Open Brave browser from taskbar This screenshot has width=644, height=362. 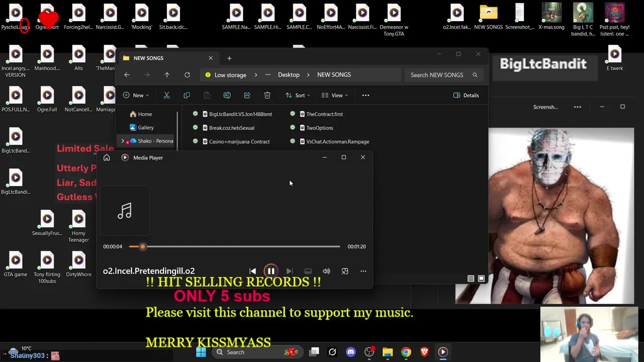click(424, 352)
